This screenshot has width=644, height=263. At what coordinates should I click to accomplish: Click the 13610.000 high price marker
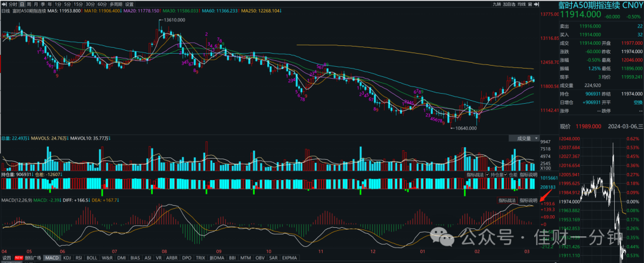coord(173,20)
